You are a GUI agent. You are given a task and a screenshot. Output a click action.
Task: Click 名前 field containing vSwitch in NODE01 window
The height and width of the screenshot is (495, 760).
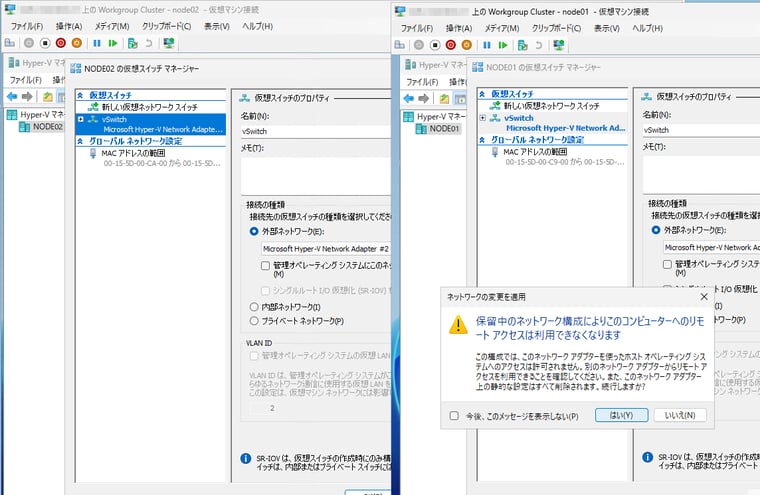point(701,130)
